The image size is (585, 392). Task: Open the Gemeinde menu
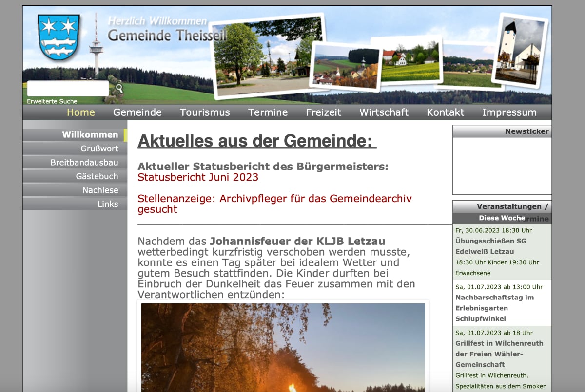pyautogui.click(x=137, y=112)
